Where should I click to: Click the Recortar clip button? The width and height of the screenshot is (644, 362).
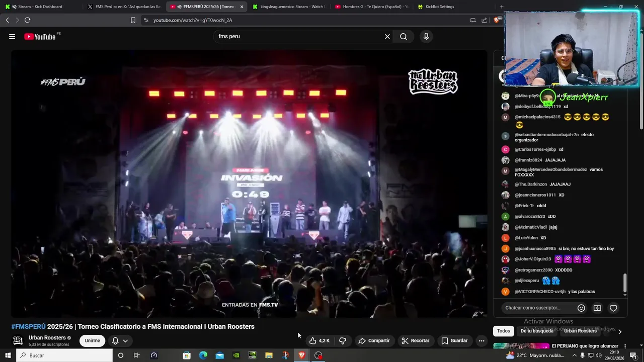(x=416, y=340)
